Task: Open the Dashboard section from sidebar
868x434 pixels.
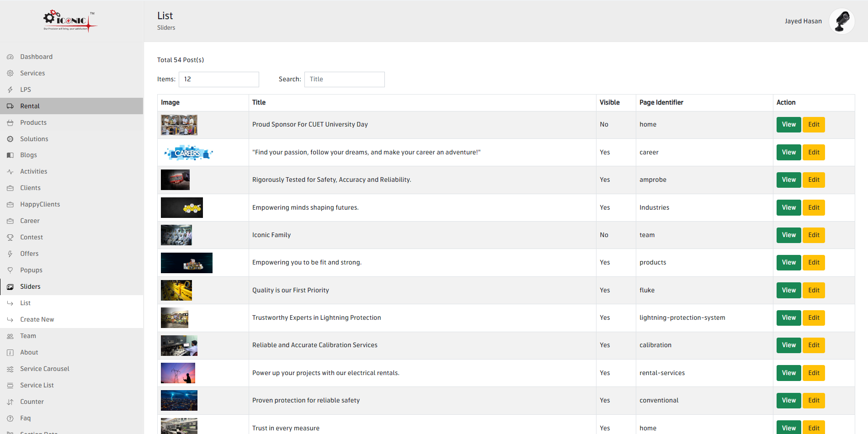Action: (10, 56)
